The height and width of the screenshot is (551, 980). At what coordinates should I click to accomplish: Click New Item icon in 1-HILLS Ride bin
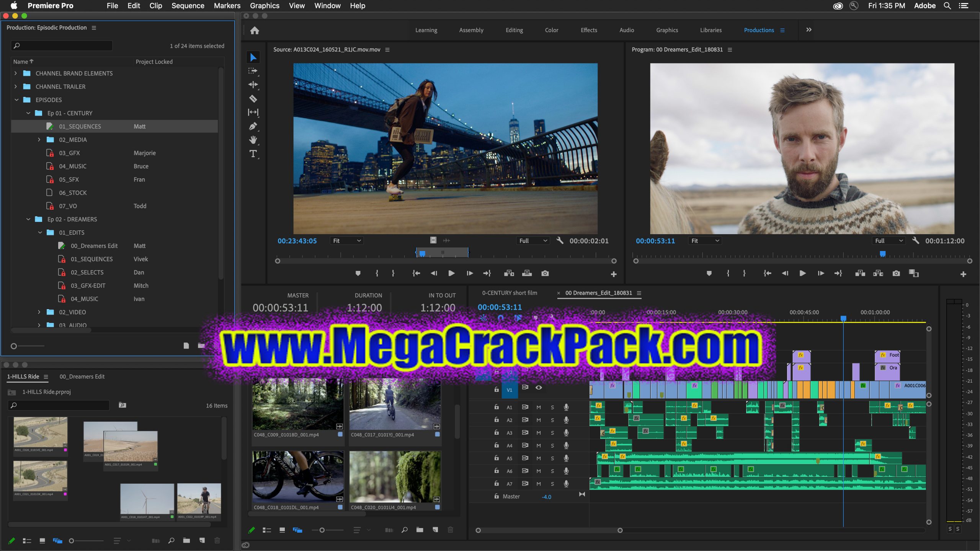tap(202, 540)
